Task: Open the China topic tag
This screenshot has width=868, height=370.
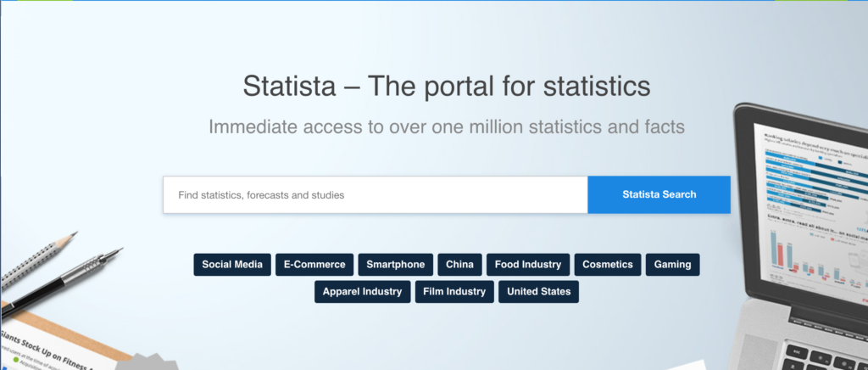Action: coord(459,265)
